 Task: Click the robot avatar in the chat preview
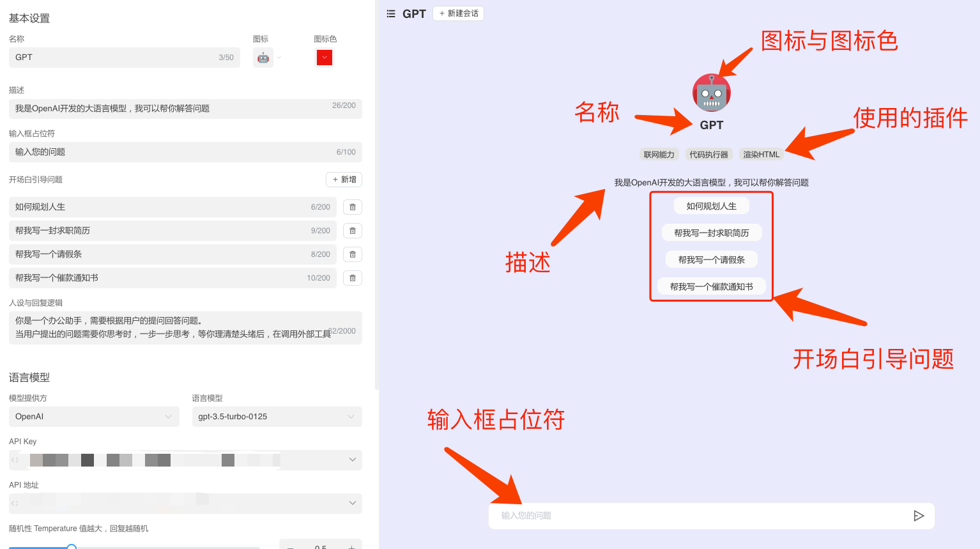pos(711,91)
